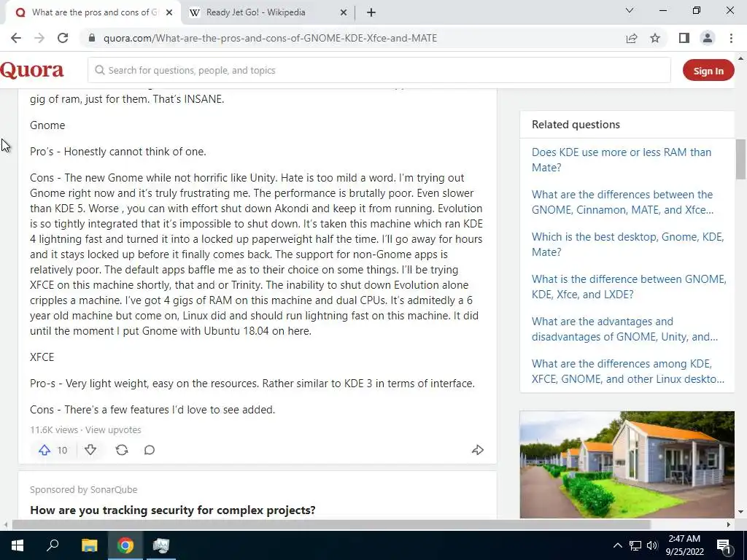Open 'Does KDE use more or less RAM' link
The height and width of the screenshot is (560, 747).
[x=622, y=160]
